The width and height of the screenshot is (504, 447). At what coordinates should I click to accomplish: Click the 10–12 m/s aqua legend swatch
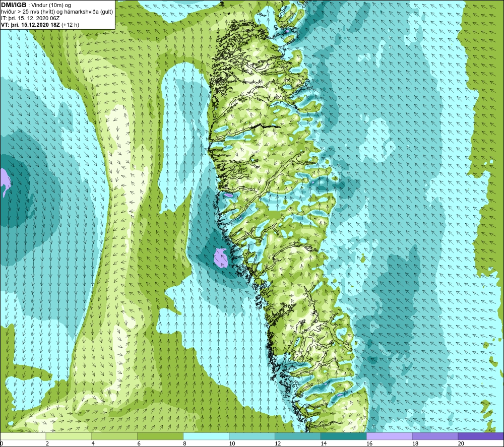click(252, 436)
